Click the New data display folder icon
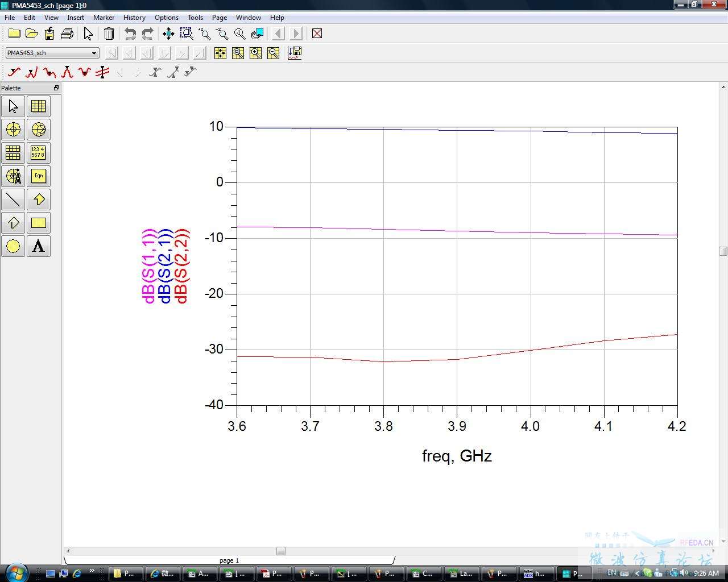 coord(14,34)
